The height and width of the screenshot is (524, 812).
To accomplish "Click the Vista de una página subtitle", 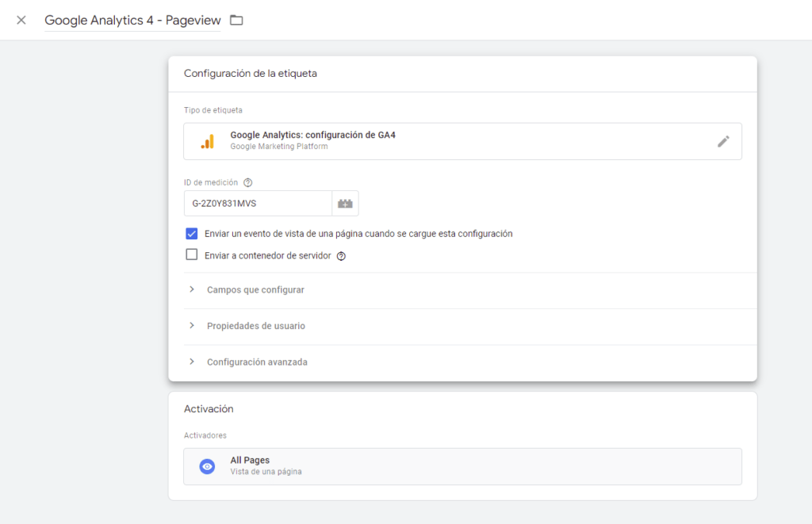I will [266, 472].
